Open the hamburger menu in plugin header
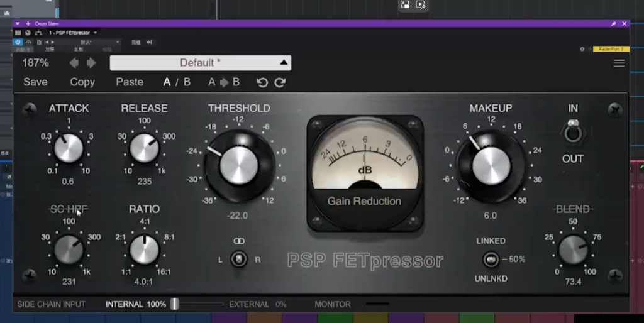The width and height of the screenshot is (644, 323). click(619, 63)
